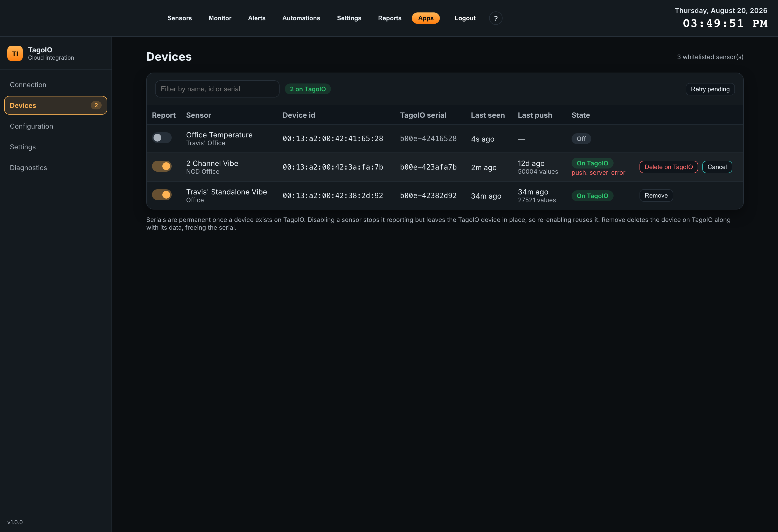Open the help question mark icon
The width and height of the screenshot is (778, 532).
[x=495, y=18]
